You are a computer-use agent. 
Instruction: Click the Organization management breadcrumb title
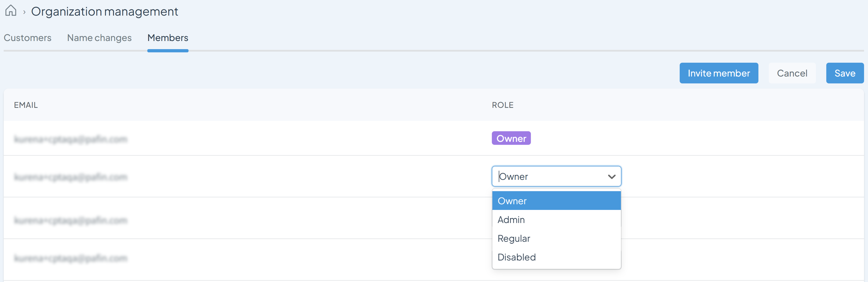point(105,11)
